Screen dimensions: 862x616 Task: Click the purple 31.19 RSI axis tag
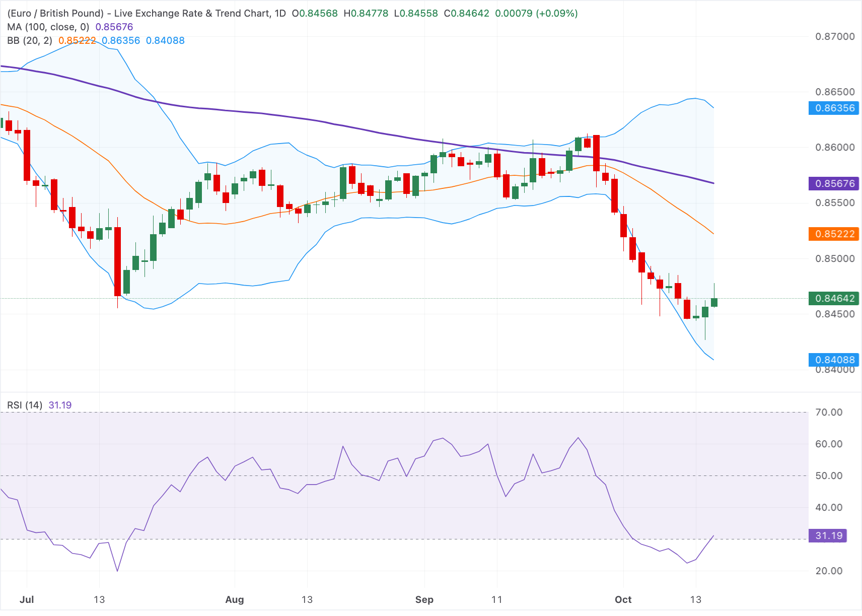[828, 535]
